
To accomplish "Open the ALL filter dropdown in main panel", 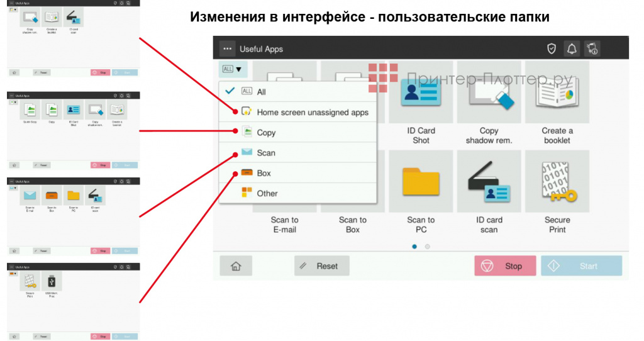I will 232,69.
